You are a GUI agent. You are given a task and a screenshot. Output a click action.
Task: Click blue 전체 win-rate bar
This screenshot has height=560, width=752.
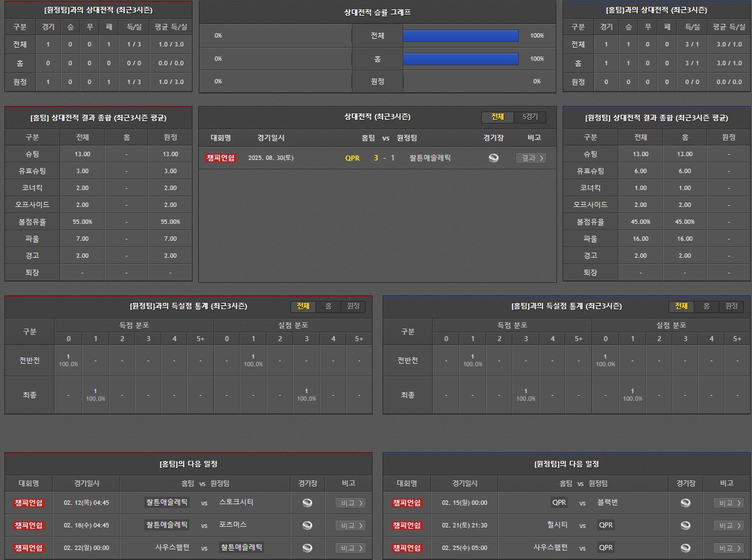pyautogui.click(x=460, y=36)
